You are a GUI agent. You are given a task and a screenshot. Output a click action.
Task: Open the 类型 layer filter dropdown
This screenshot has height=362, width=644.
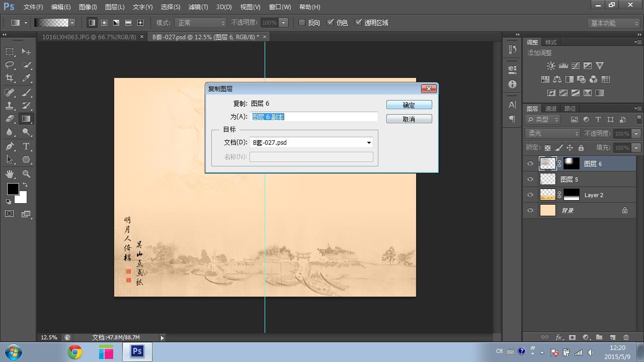click(543, 120)
